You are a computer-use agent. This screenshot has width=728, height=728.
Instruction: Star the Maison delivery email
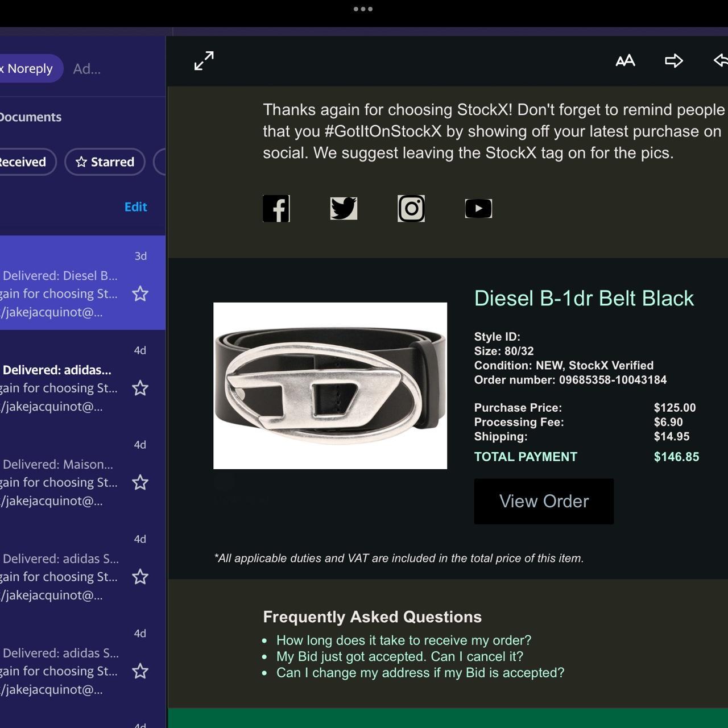pyautogui.click(x=140, y=483)
